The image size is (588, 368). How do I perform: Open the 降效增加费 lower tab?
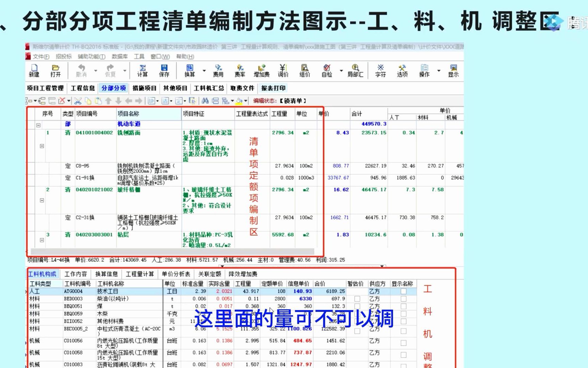(243, 274)
